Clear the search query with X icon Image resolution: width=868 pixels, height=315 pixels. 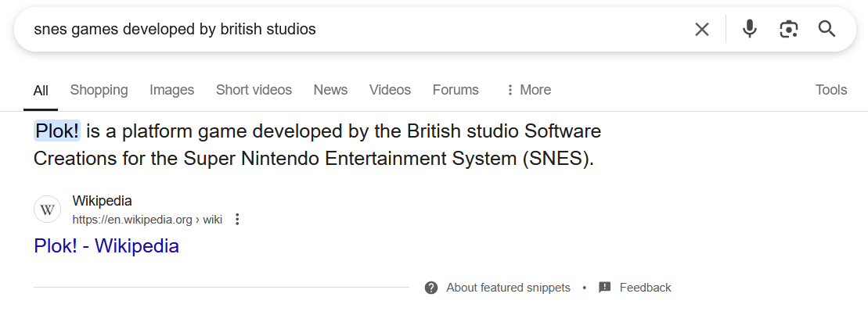coord(702,29)
